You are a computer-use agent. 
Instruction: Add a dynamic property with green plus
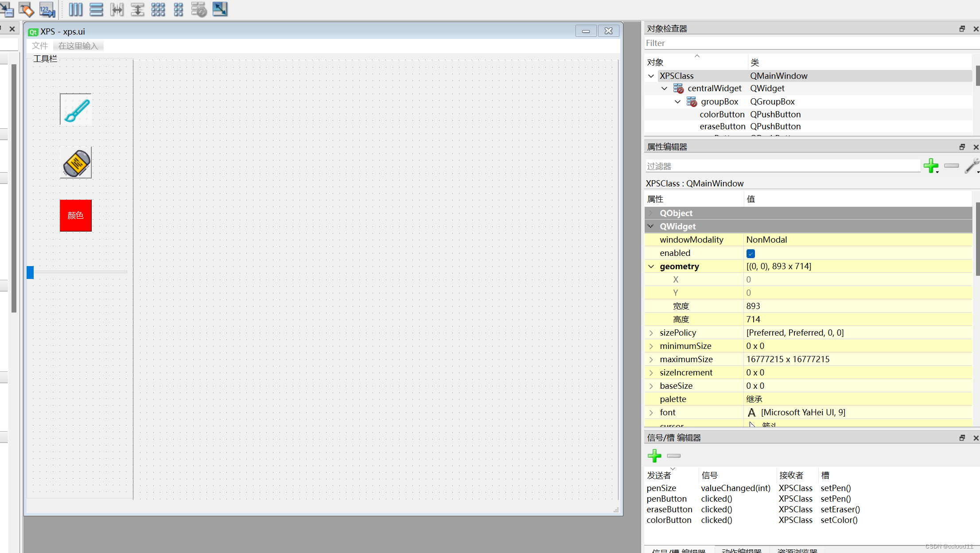tap(930, 166)
